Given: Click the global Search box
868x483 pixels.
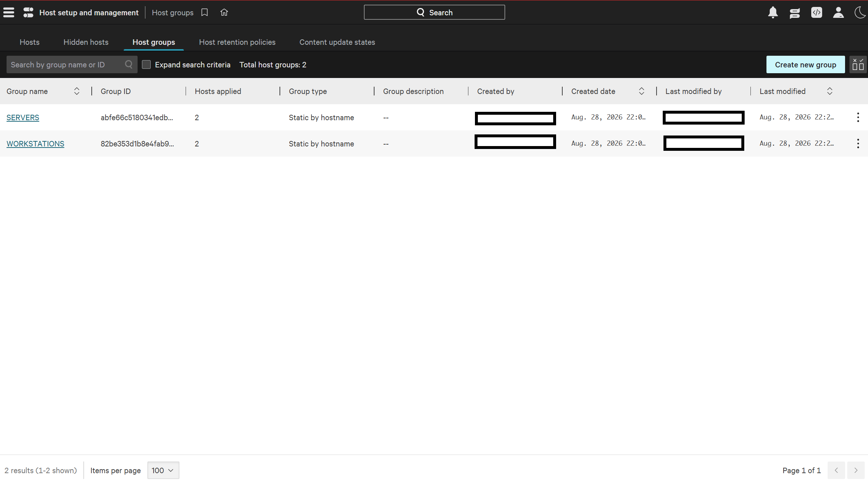Looking at the screenshot, I should 435,12.
